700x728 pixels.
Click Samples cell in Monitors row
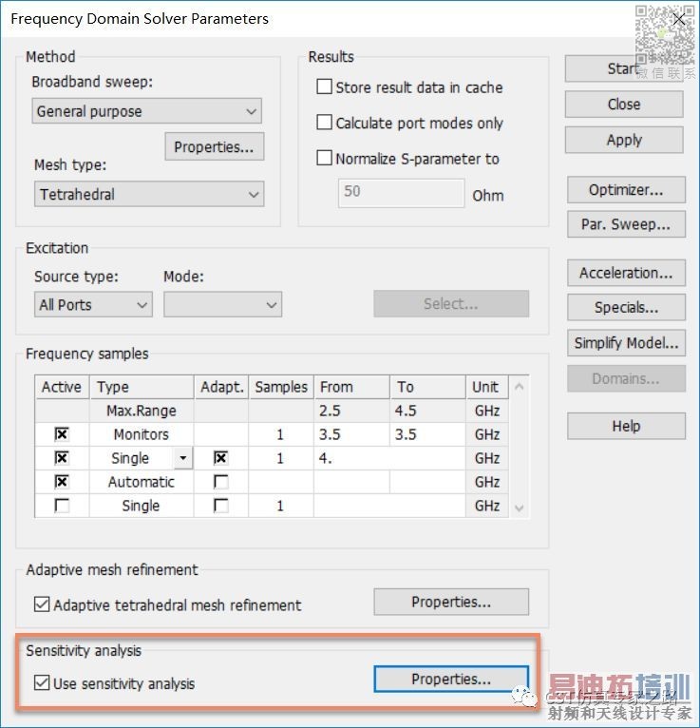[280, 434]
